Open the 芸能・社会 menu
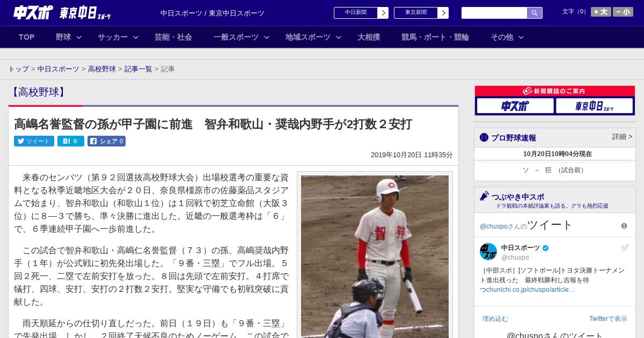 (173, 37)
